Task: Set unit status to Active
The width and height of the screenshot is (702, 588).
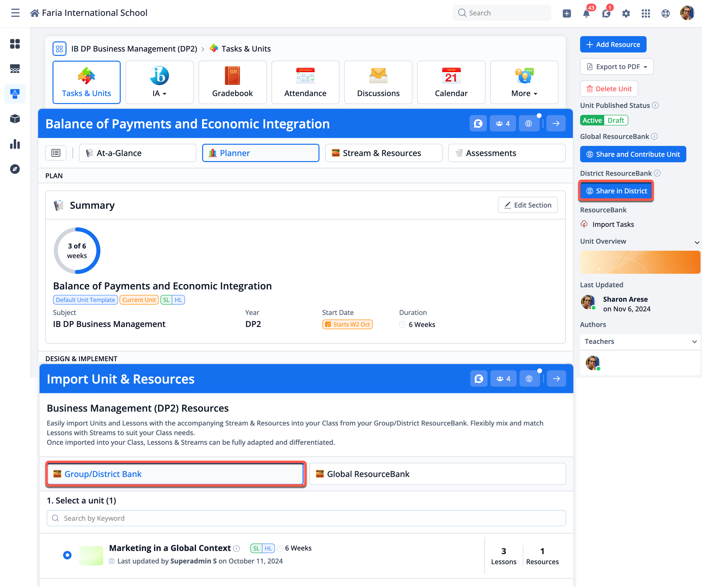Action: pyautogui.click(x=592, y=120)
